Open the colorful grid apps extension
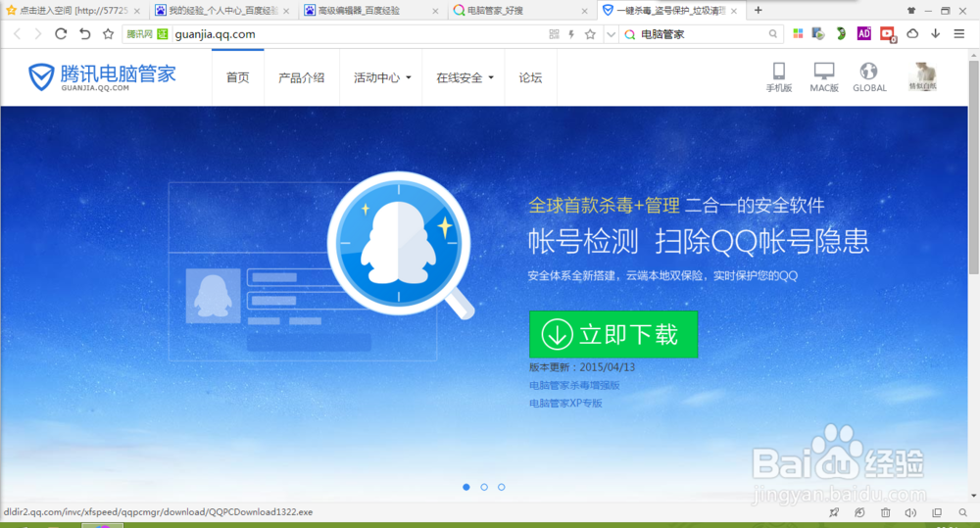 (x=798, y=33)
